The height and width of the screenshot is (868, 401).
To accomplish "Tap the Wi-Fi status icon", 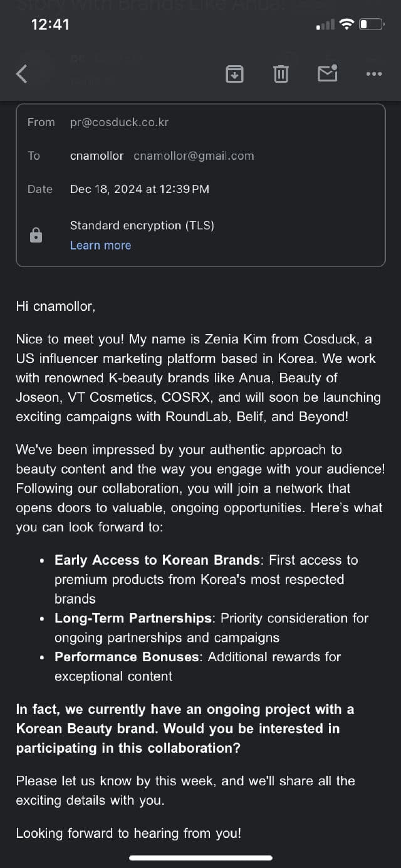I will [346, 24].
